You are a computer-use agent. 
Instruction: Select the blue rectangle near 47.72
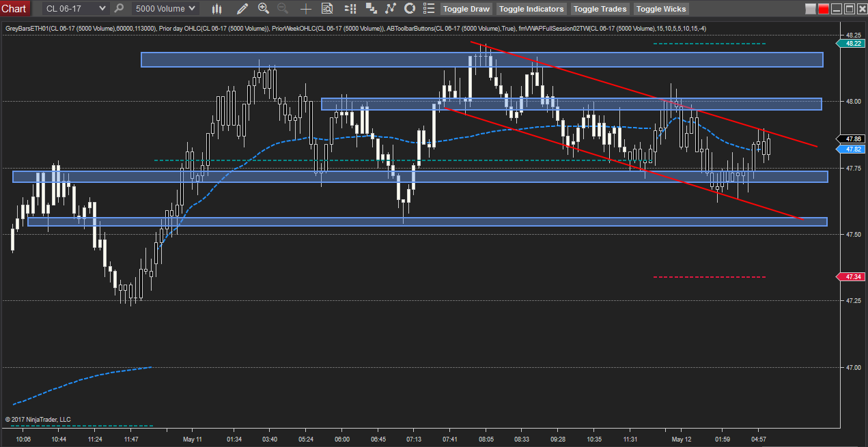(x=420, y=176)
